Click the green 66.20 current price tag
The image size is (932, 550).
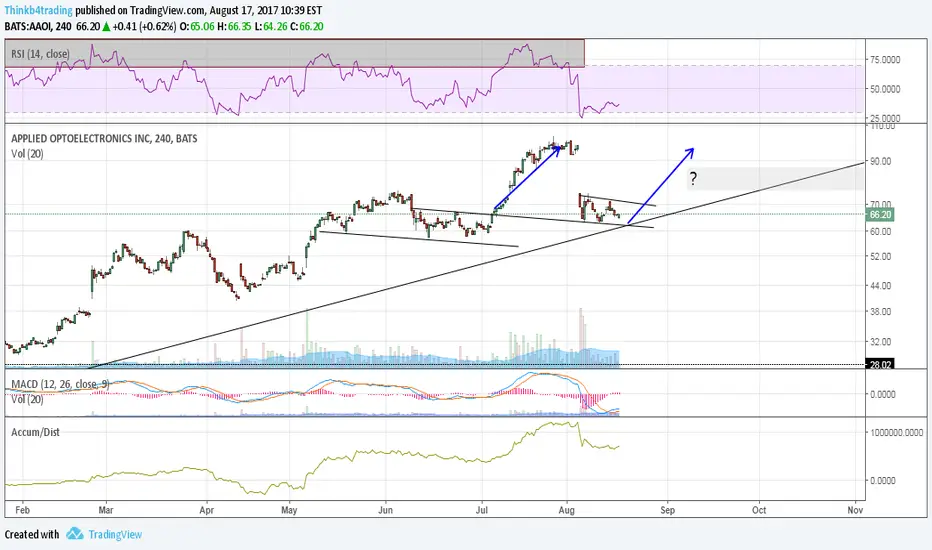point(880,215)
